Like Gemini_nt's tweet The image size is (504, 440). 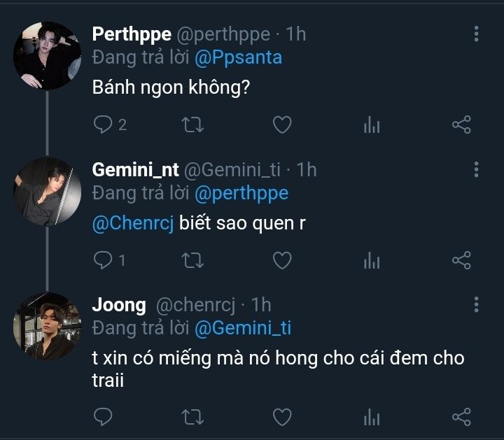pyautogui.click(x=281, y=261)
